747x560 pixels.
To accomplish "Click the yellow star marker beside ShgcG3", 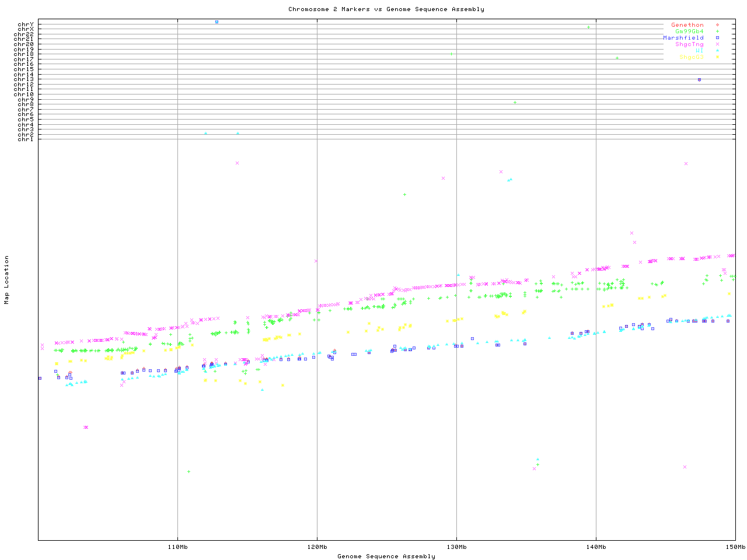I will coord(717,57).
